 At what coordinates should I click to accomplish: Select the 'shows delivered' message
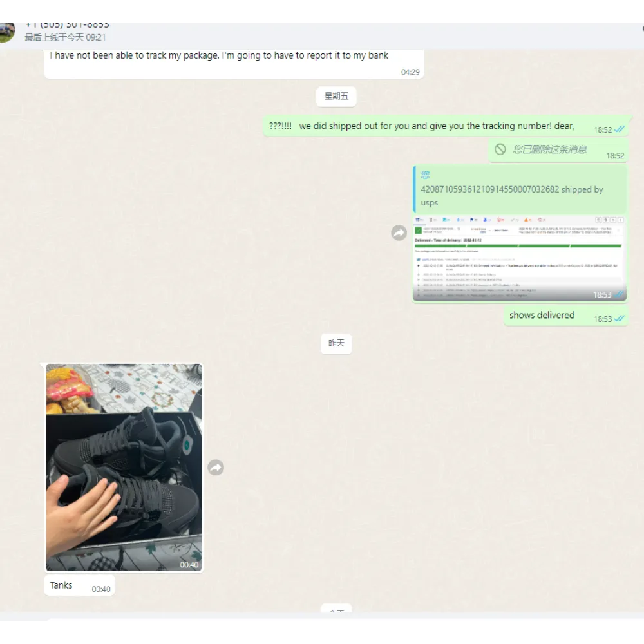(x=565, y=316)
